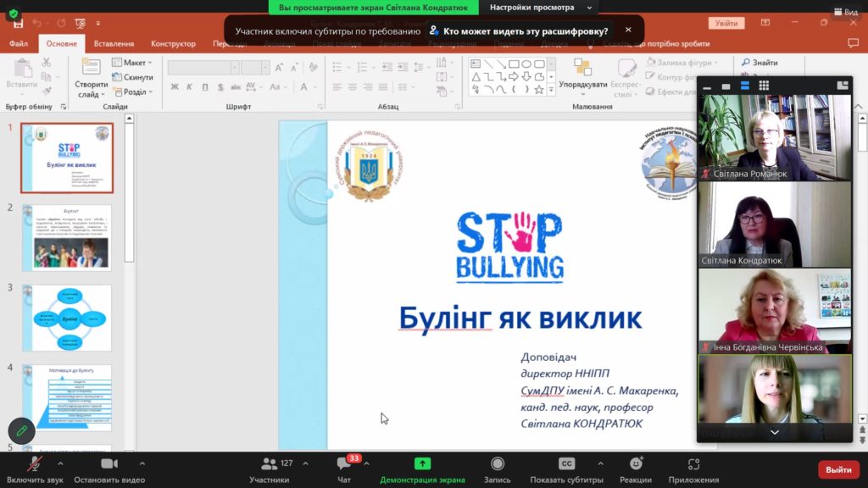This screenshot has width=868, height=488.
Task: Click the numbered list icon
Action: (x=363, y=68)
